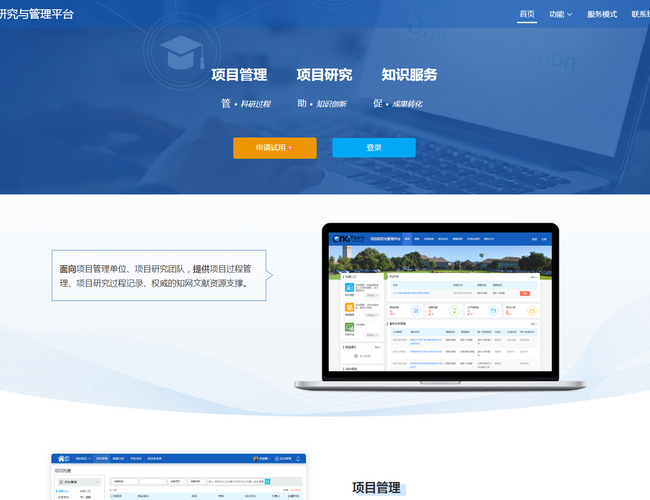Go to the 服务模式 page
The width and height of the screenshot is (650, 500).
602,15
